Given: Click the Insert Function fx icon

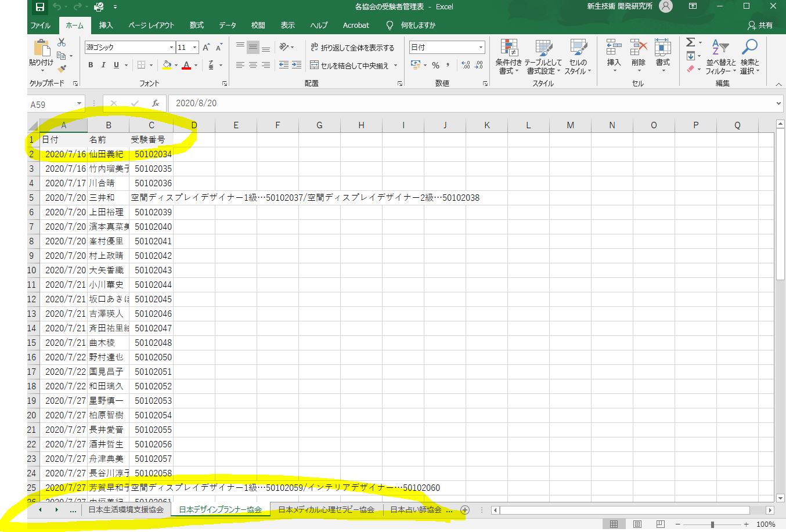Looking at the screenshot, I should point(155,103).
